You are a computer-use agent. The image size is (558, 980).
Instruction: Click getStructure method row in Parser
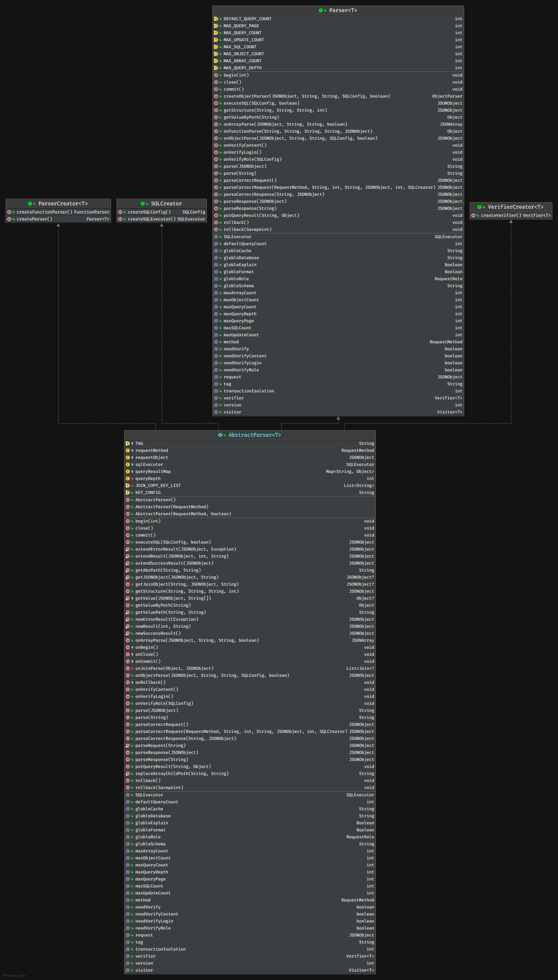[x=338, y=110]
